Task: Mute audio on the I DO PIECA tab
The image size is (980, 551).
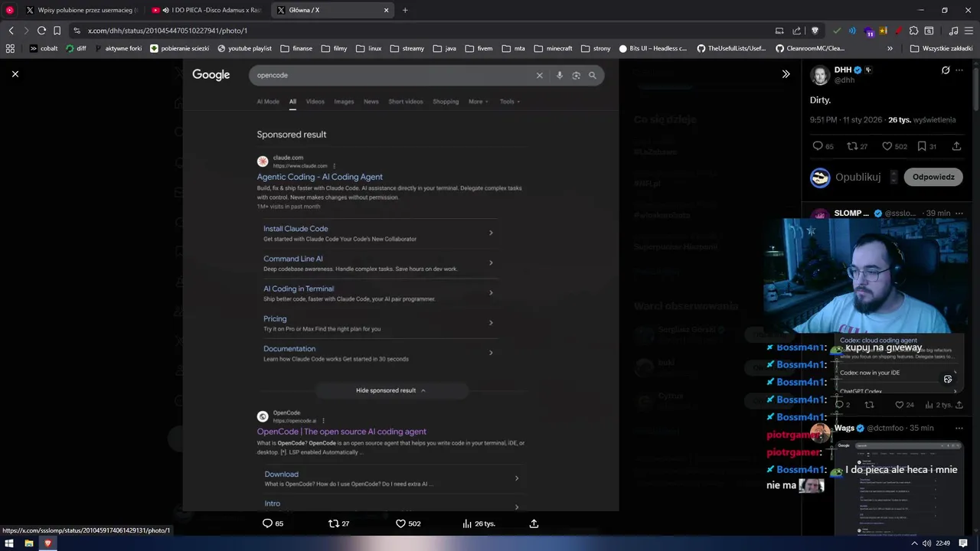Action: pyautogui.click(x=165, y=10)
